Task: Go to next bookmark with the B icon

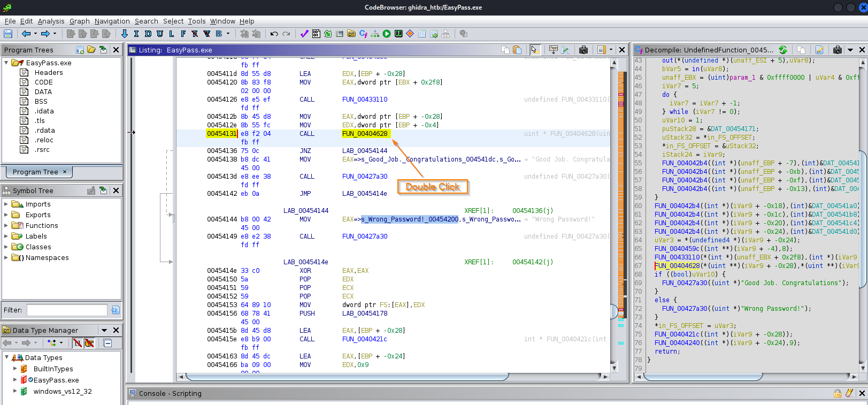Action: coord(219,34)
